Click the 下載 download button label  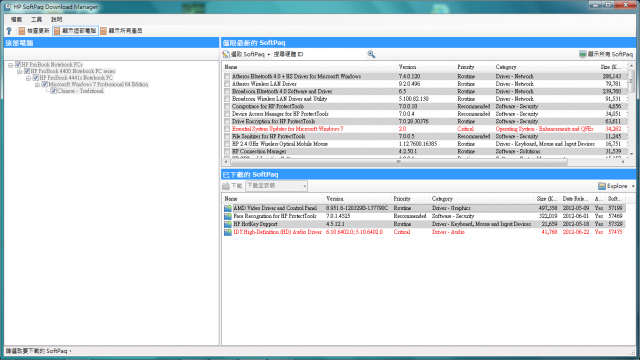point(237,186)
